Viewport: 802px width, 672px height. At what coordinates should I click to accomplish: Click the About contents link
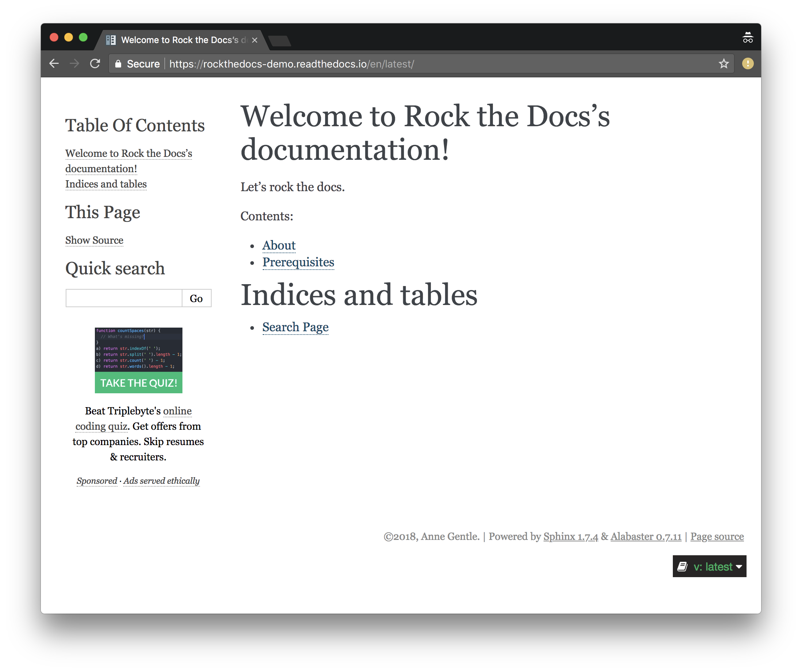click(279, 245)
